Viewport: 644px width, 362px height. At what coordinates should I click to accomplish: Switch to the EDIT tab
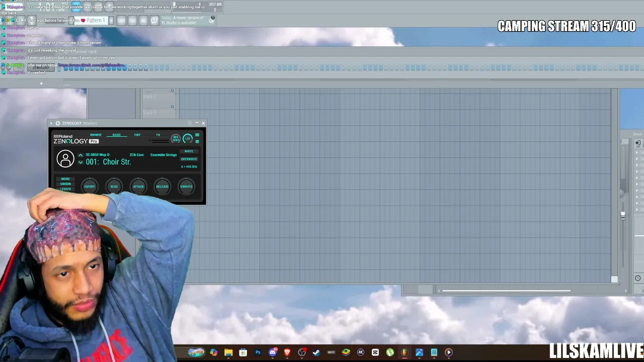tap(137, 135)
